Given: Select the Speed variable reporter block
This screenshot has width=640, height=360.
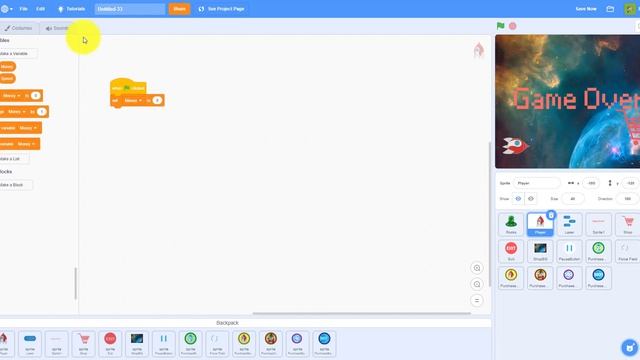Looking at the screenshot, I should [7, 78].
